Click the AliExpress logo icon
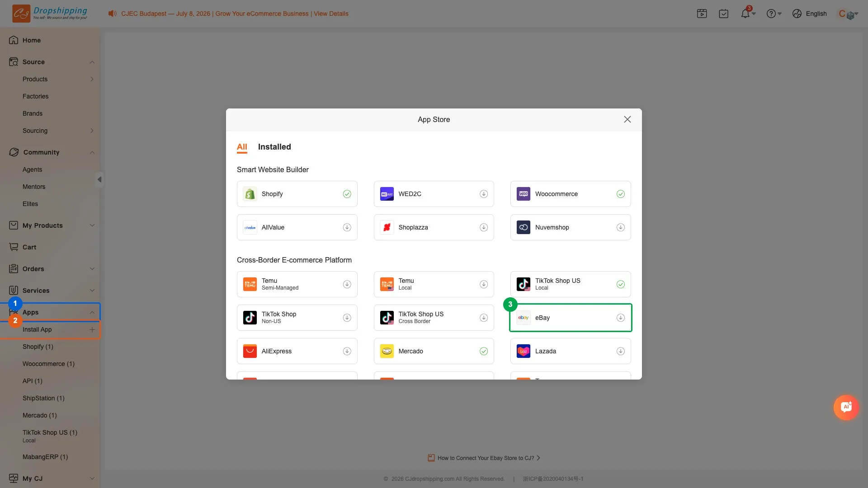Viewport: 868px width, 488px height. [x=250, y=351]
